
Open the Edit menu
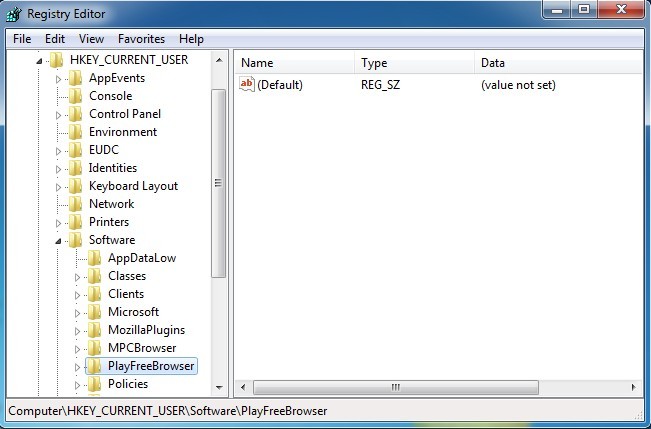55,39
